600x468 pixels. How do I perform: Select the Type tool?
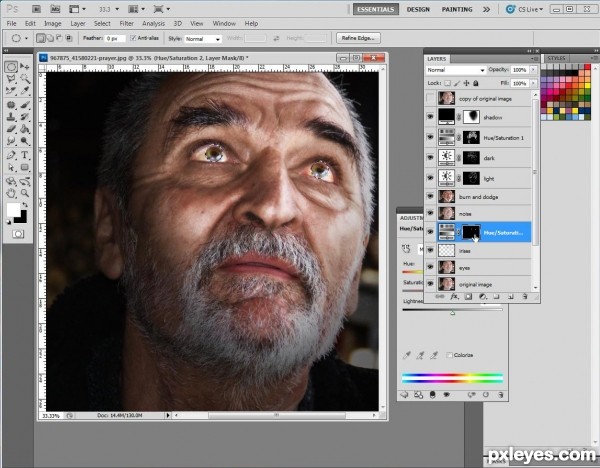25,155
